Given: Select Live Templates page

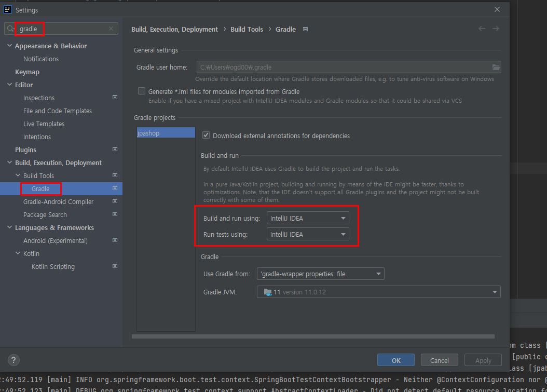Looking at the screenshot, I should click(x=44, y=124).
